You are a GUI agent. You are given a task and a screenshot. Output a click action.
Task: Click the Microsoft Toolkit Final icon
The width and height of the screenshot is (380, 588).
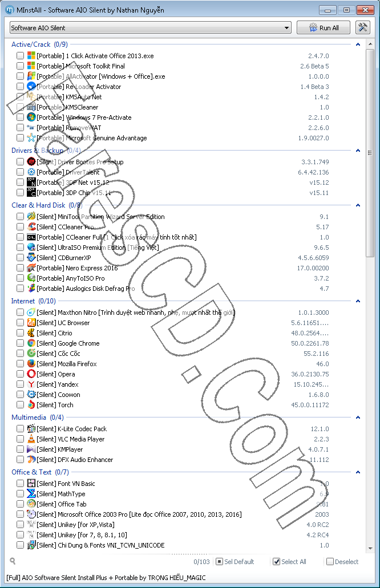point(31,66)
